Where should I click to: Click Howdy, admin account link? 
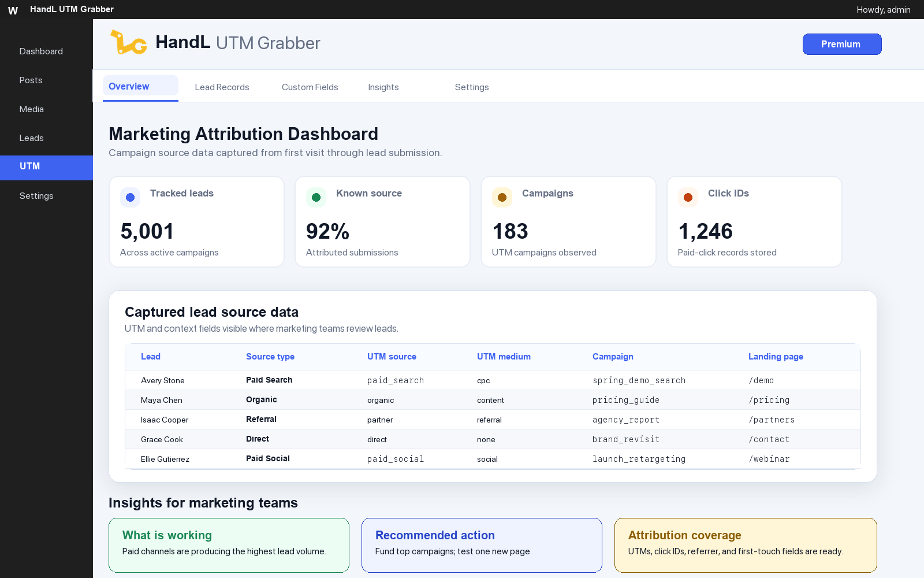coord(884,10)
